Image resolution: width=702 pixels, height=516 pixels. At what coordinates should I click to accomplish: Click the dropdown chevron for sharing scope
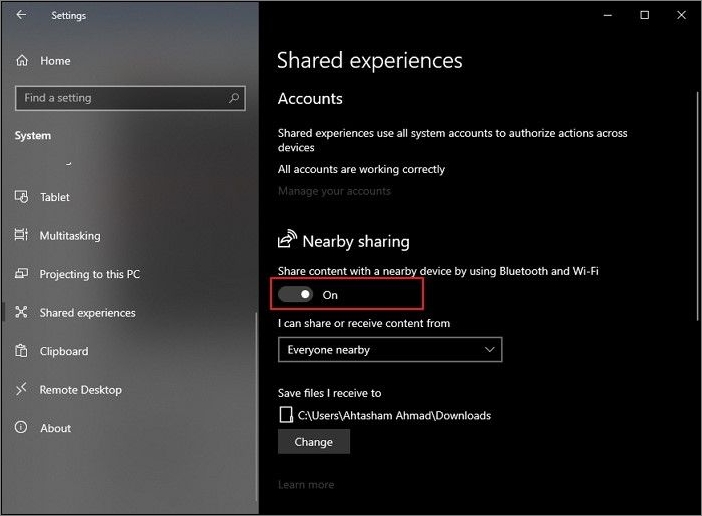coord(489,350)
